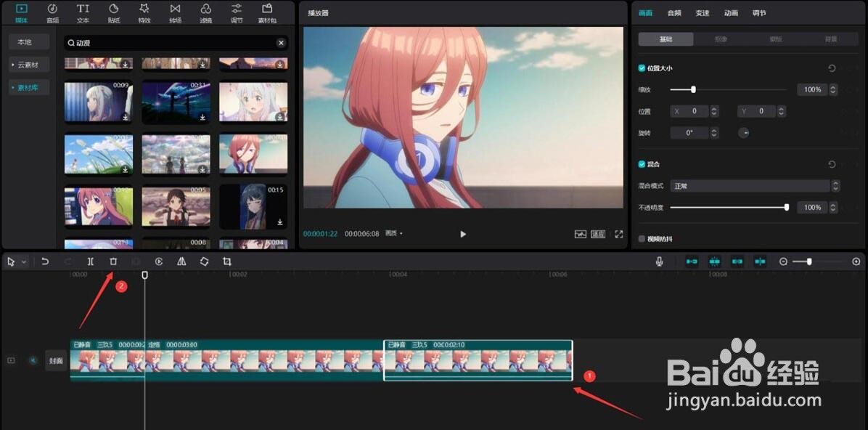Zoom out the timeline with the minus icon

(783, 261)
